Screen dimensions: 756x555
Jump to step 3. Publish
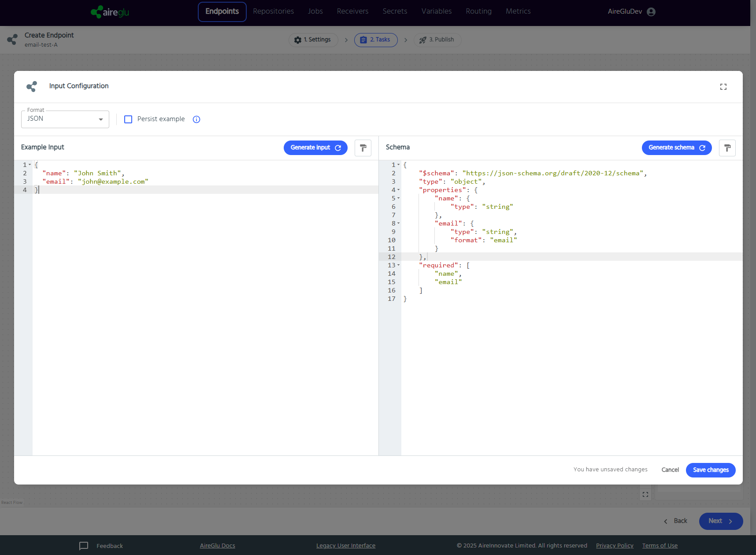tap(437, 40)
